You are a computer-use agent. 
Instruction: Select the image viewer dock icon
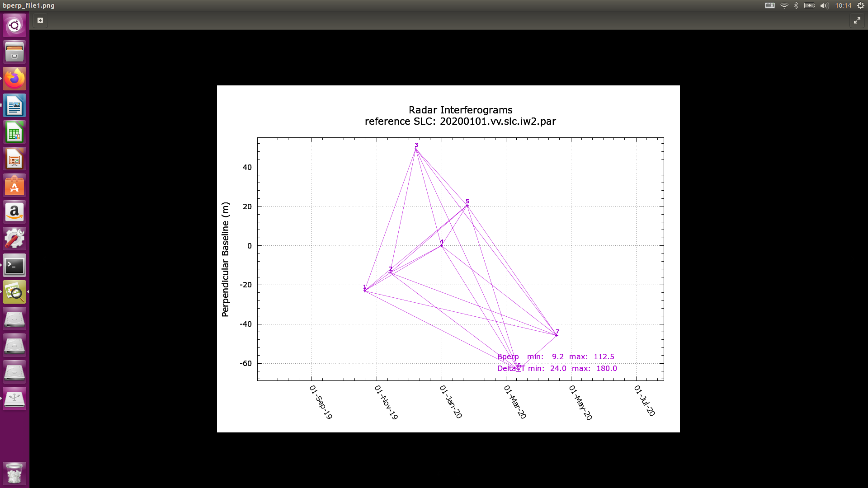tap(14, 292)
